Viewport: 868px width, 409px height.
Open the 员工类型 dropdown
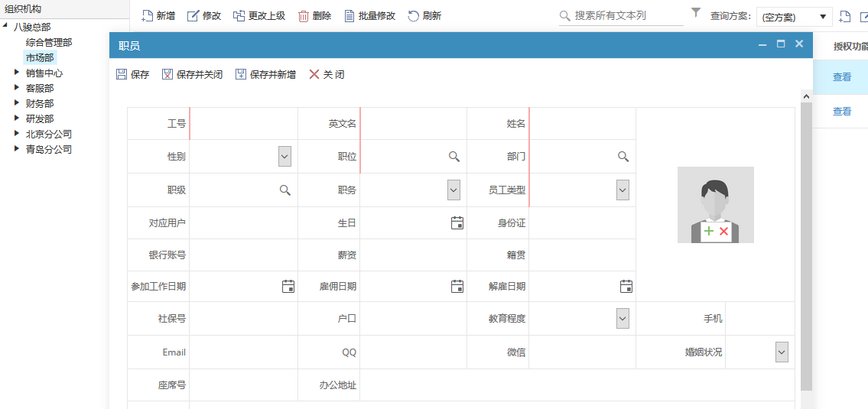(623, 190)
